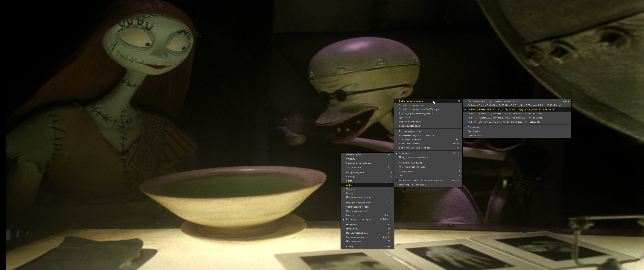Expand 'Системный регулятор громкости' submenu

tap(428, 136)
